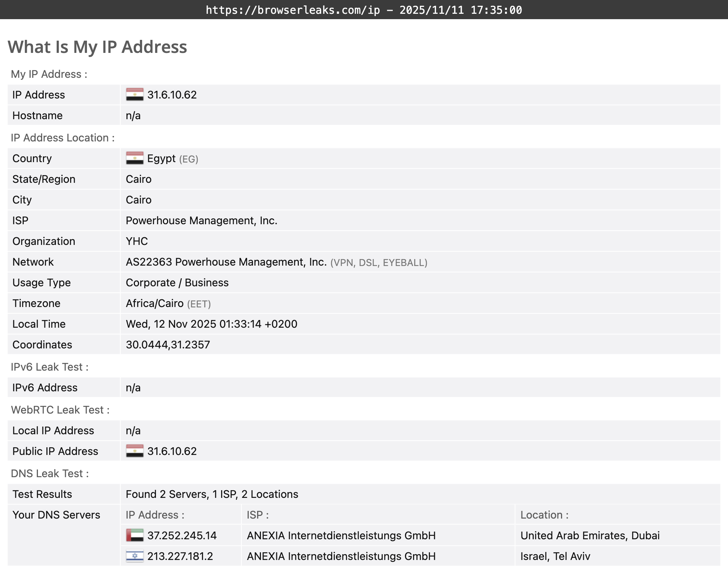Select the IP address 31.6.10.62
This screenshot has height=573, width=728.
[x=172, y=95]
